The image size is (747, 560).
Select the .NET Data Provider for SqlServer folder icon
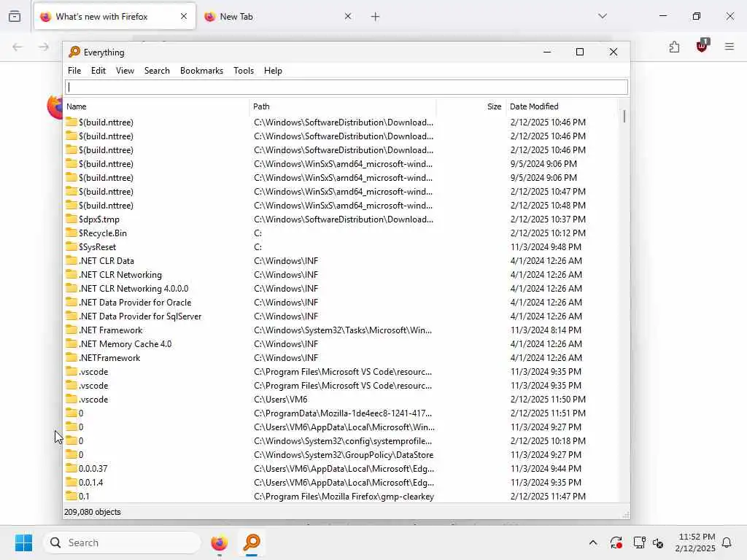[71, 316]
